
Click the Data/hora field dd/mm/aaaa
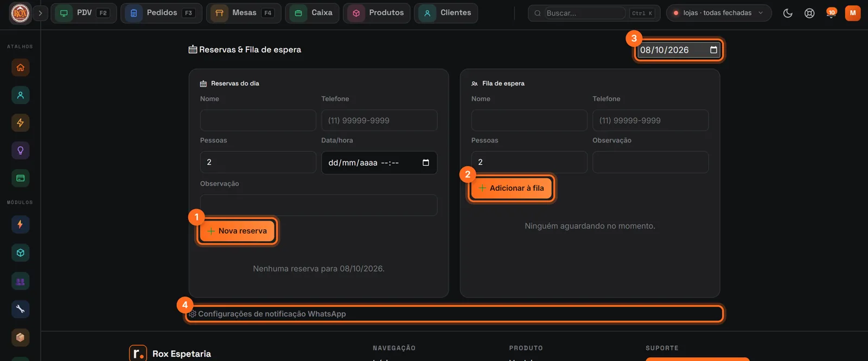(379, 163)
